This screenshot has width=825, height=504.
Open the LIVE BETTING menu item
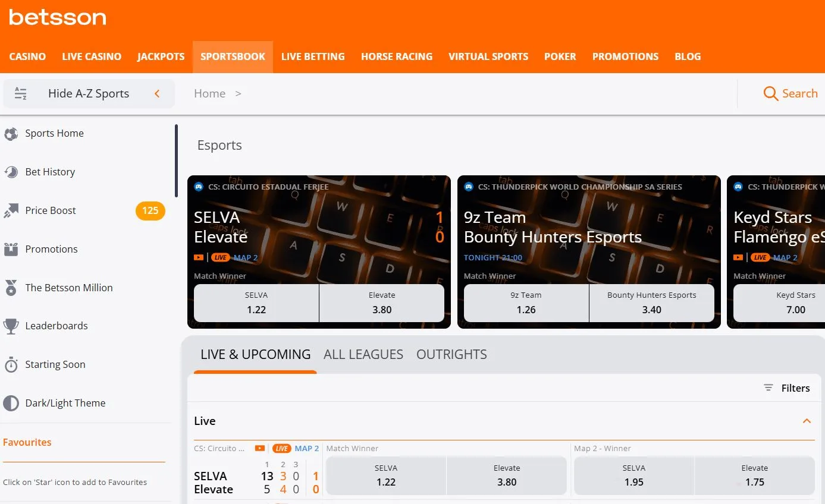[x=313, y=57]
